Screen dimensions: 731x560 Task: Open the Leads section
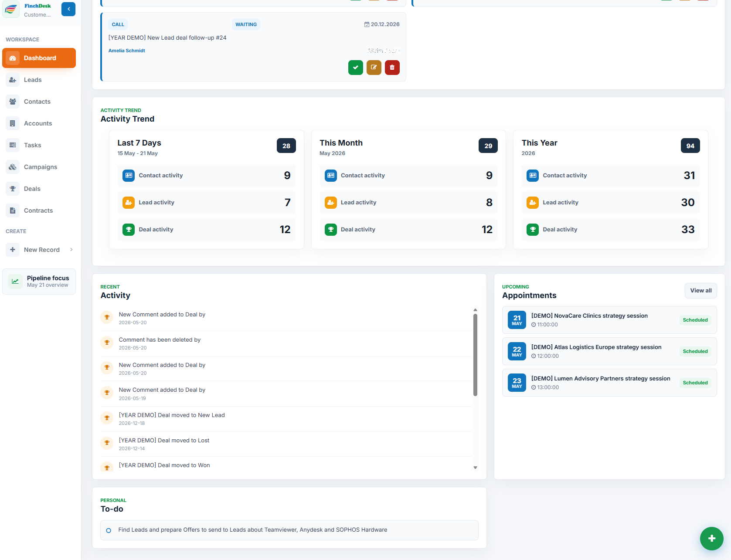pos(39,80)
